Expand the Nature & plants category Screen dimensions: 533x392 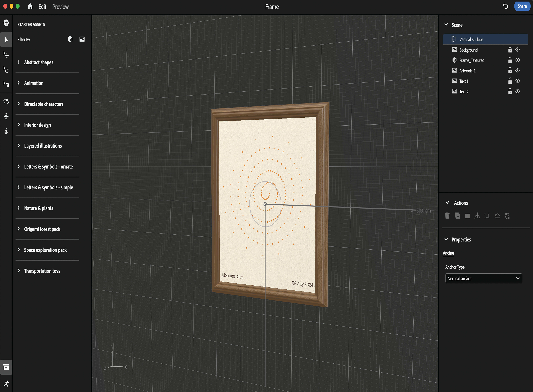pos(38,208)
